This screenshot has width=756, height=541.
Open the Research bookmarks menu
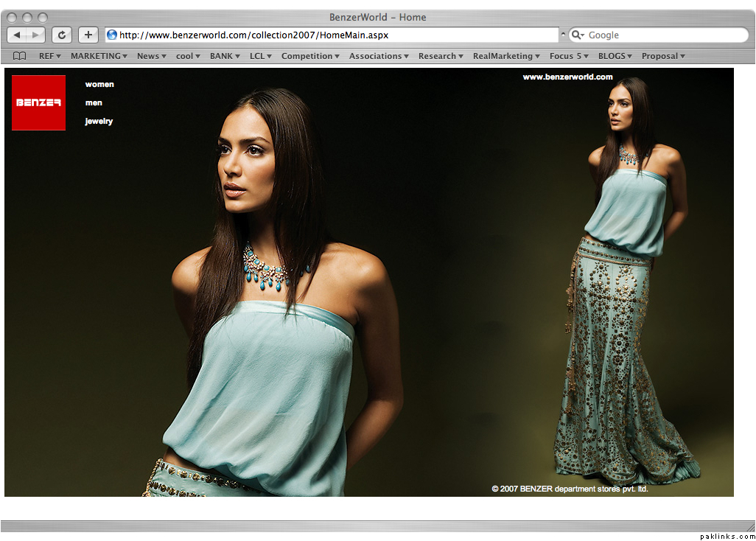(441, 56)
